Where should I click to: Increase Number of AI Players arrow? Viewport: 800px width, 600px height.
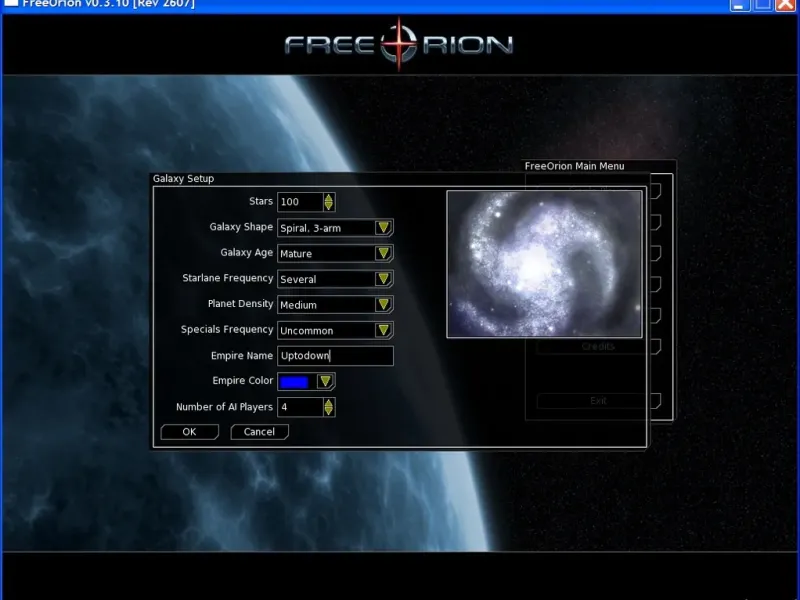(329, 403)
